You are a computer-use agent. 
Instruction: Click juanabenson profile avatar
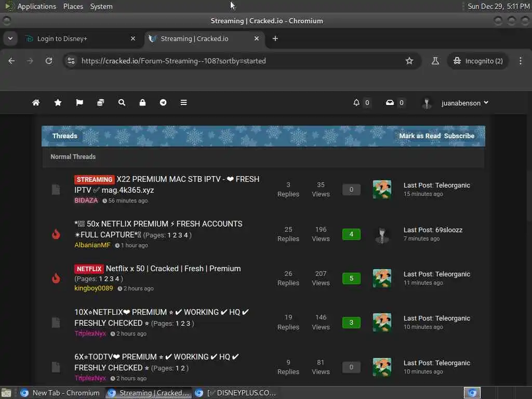427,103
